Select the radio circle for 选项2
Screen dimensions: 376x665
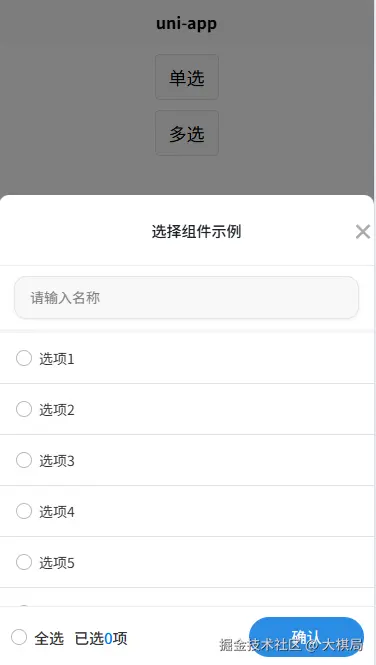pos(24,409)
